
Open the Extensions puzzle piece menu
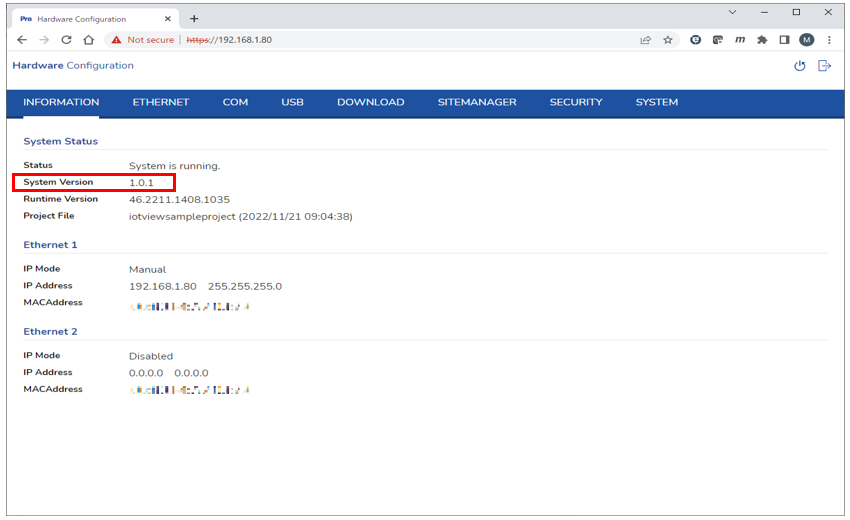pyautogui.click(x=762, y=40)
